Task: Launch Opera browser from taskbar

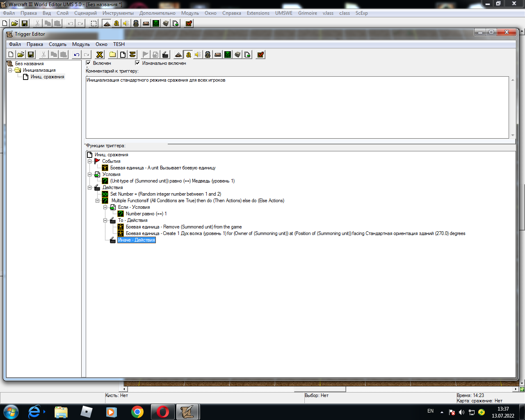Action: (x=163, y=412)
